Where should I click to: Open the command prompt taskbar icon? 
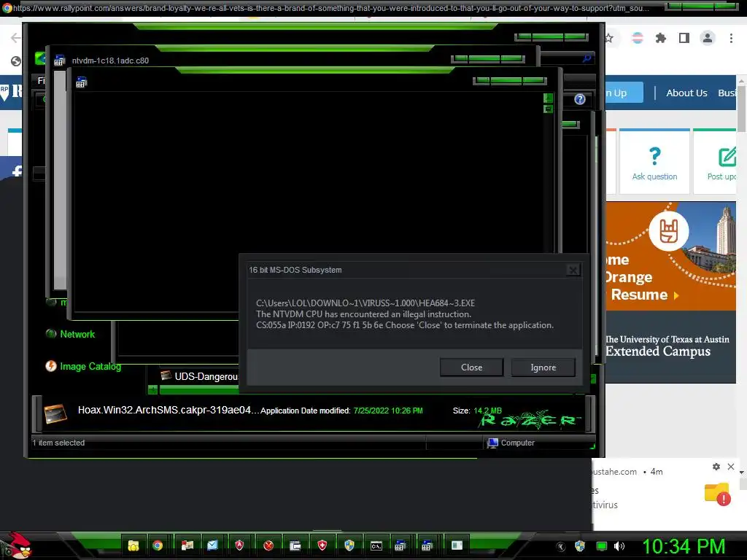pyautogui.click(x=376, y=545)
